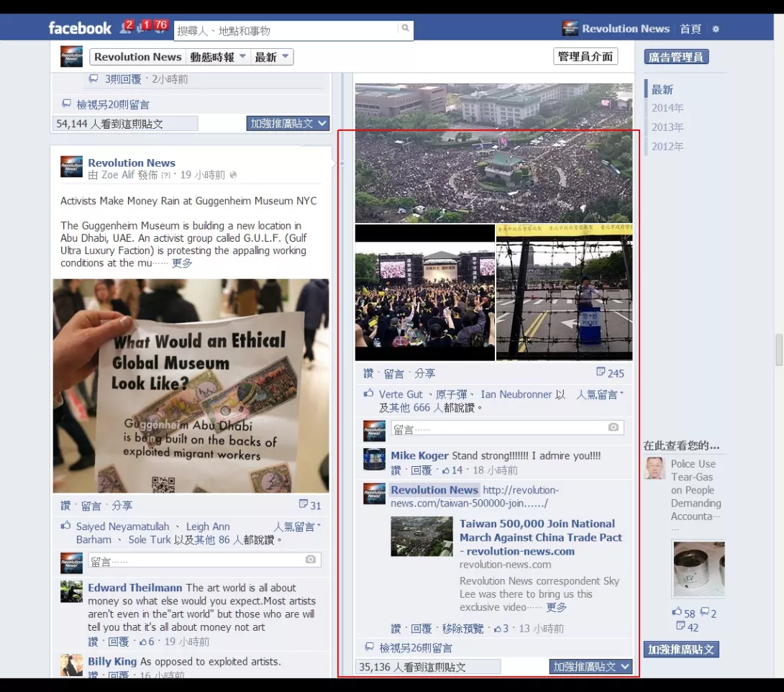Viewport: 784px width, 692px height.
Task: Click 回覆 under Mike Koger's comment
Action: (x=421, y=470)
